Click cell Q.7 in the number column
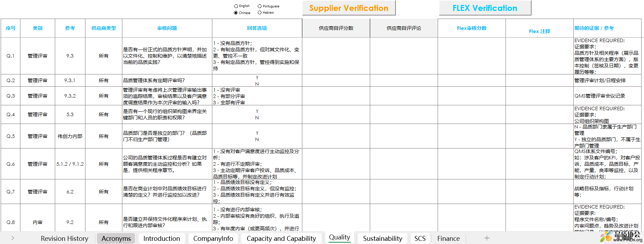Viewport: 644px width, 244px height. [x=11, y=192]
